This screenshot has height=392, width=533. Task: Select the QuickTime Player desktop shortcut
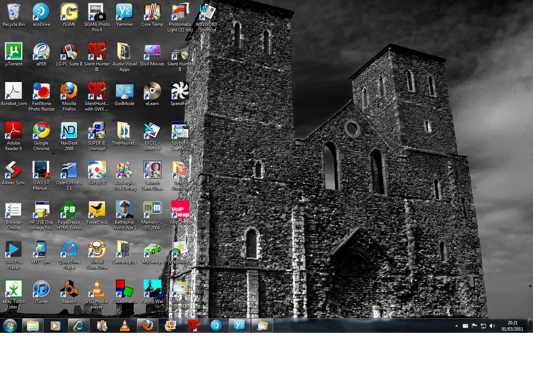pos(69,250)
